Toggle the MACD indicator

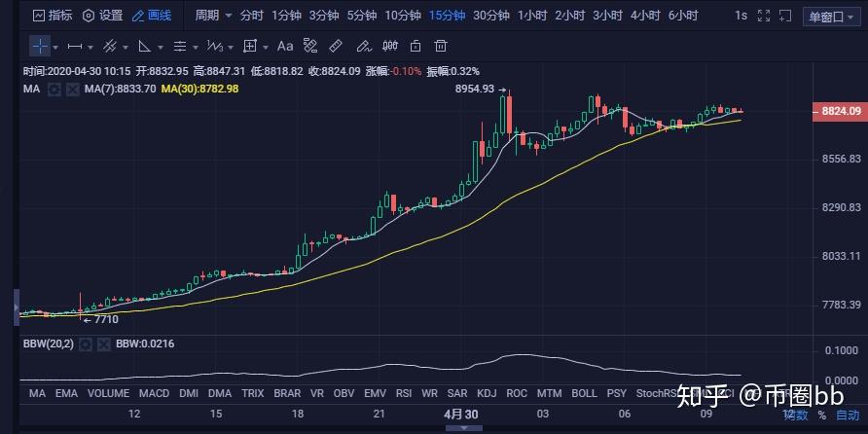pos(154,393)
